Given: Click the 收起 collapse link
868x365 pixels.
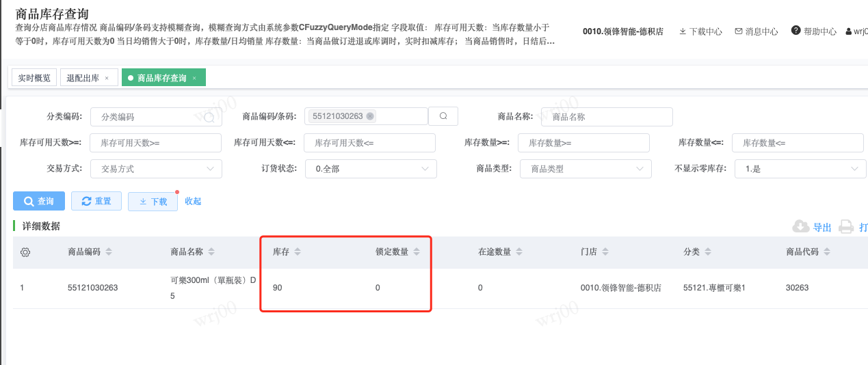Looking at the screenshot, I should click(x=193, y=201).
